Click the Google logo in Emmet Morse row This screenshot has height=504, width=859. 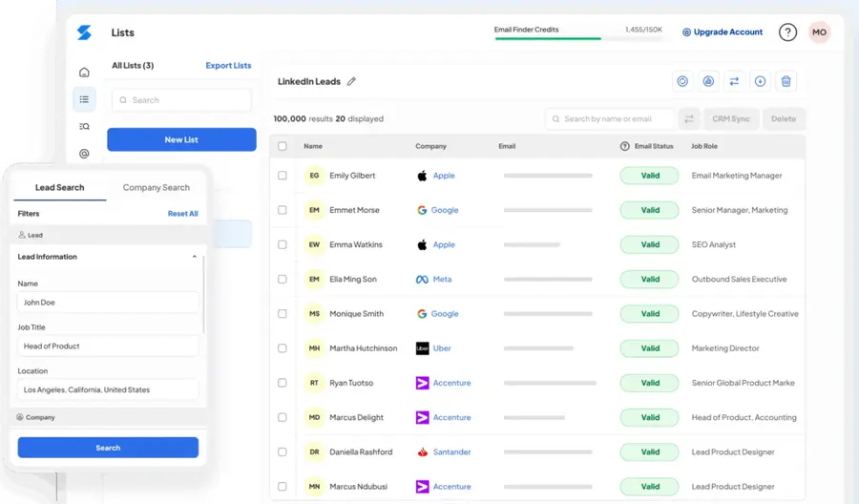422,210
